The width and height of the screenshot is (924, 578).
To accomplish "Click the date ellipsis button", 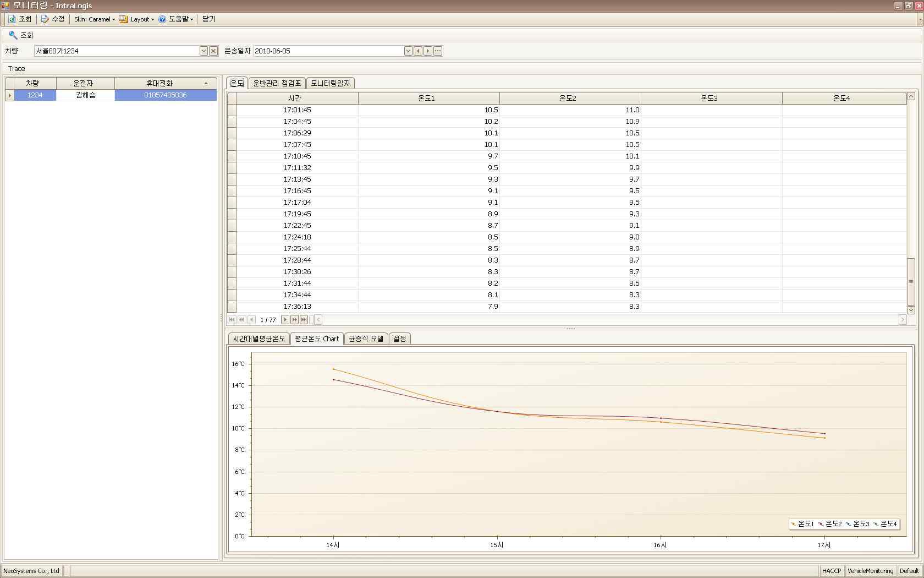I will click(x=438, y=51).
